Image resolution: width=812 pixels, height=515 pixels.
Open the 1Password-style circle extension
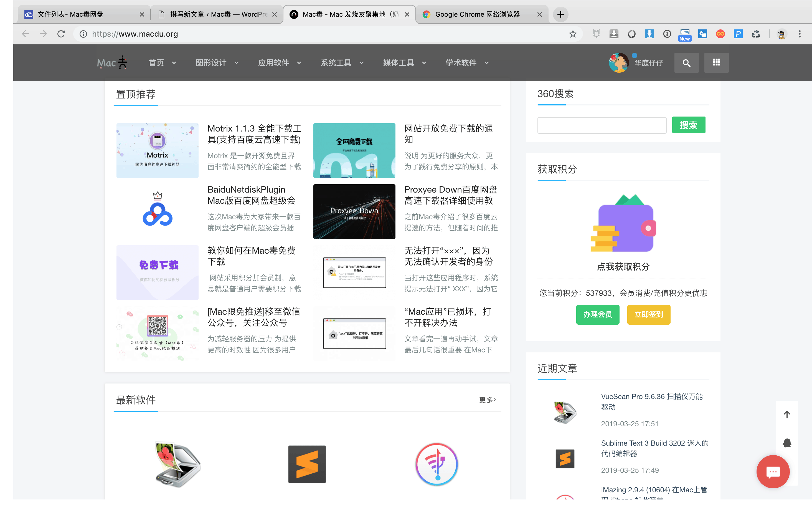pos(667,34)
